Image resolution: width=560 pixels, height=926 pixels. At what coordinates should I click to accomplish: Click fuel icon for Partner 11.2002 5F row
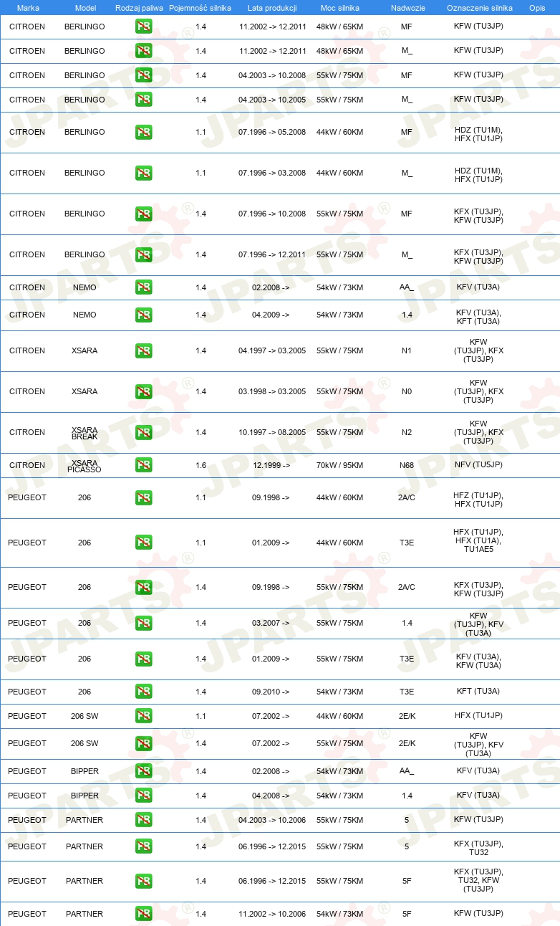[x=143, y=914]
